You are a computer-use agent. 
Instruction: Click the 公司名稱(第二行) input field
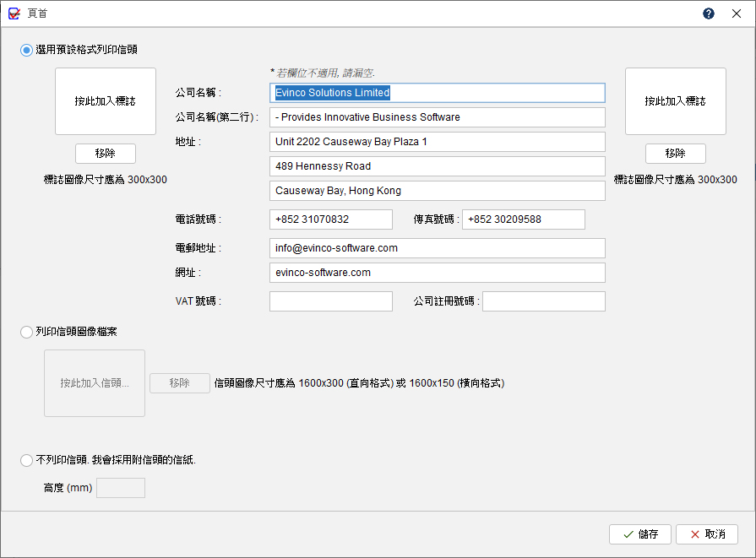tap(438, 117)
